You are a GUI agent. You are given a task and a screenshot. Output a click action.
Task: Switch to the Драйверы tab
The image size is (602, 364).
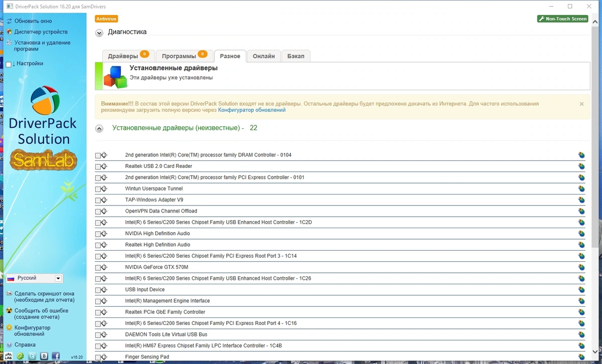pos(128,56)
